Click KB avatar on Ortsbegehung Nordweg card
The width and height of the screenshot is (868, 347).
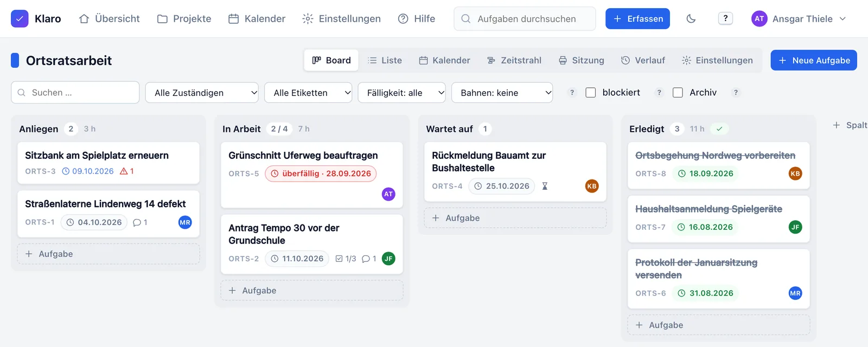coord(795,173)
